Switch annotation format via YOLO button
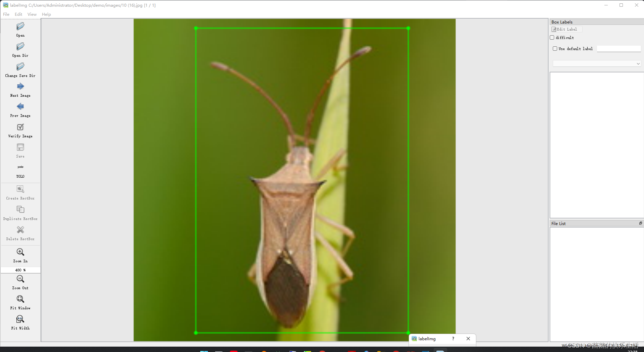The width and height of the screenshot is (644, 352). tap(20, 171)
